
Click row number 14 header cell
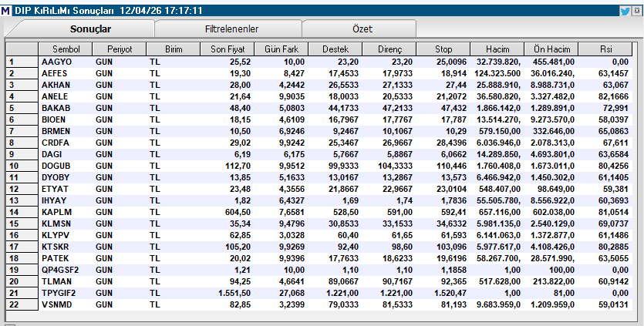coord(22,212)
